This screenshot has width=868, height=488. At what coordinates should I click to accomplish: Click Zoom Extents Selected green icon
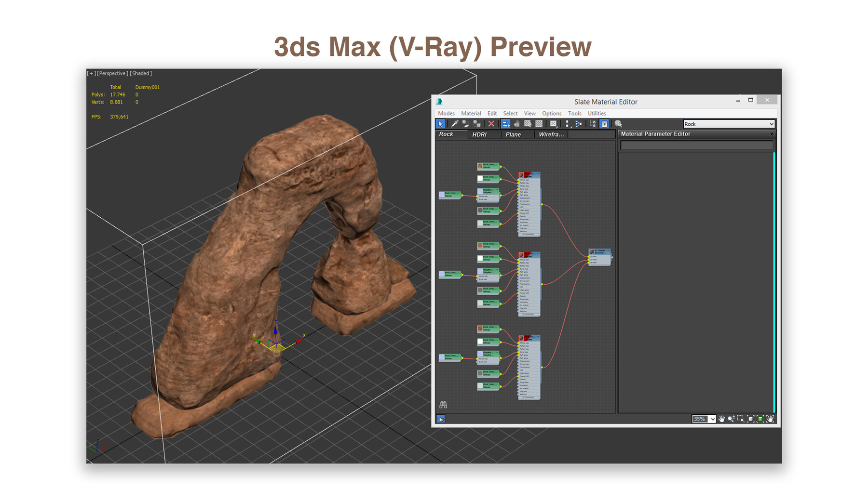[760, 419]
